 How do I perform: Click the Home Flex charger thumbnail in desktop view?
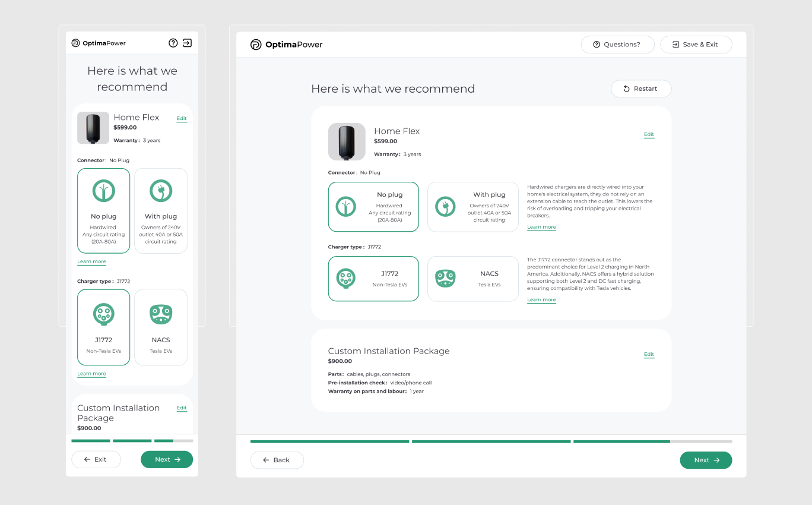coord(347,141)
